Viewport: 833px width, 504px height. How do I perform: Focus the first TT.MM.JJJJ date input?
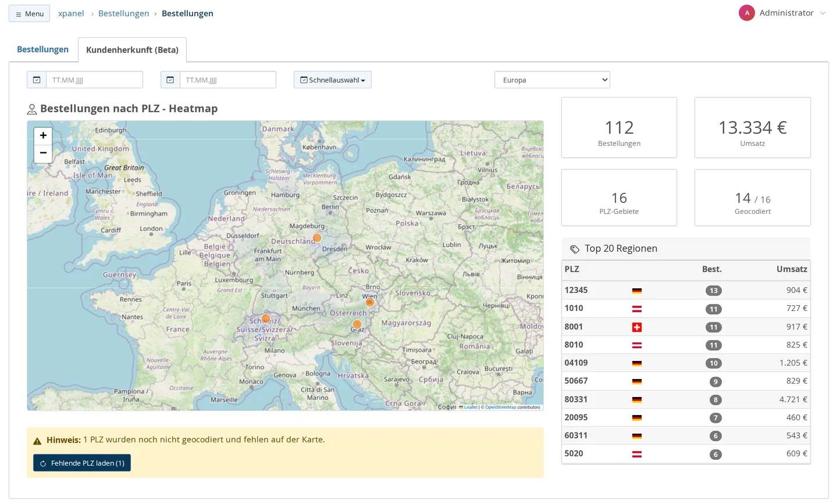pos(94,80)
